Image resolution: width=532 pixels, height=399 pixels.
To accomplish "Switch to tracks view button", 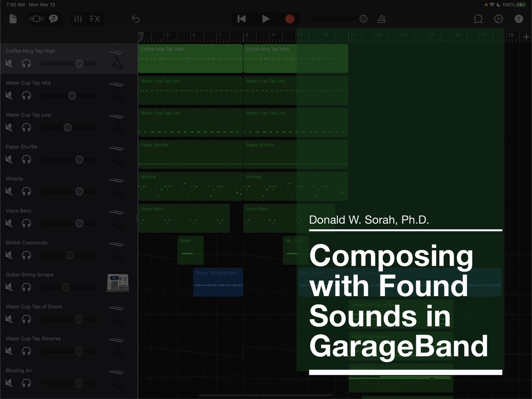I will click(36, 19).
